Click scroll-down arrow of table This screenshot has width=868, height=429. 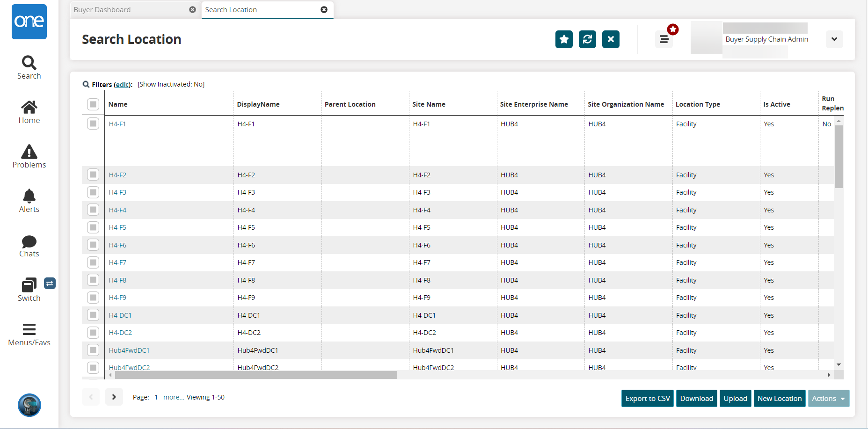pyautogui.click(x=839, y=364)
